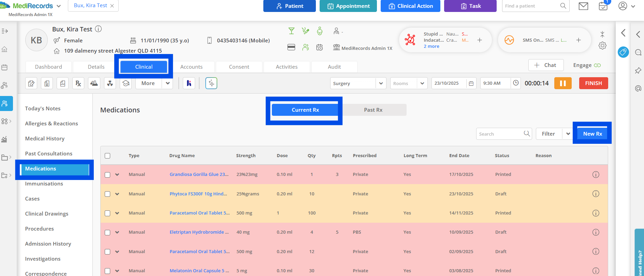
Task: Switch to the Past Rx tab
Action: click(x=373, y=110)
